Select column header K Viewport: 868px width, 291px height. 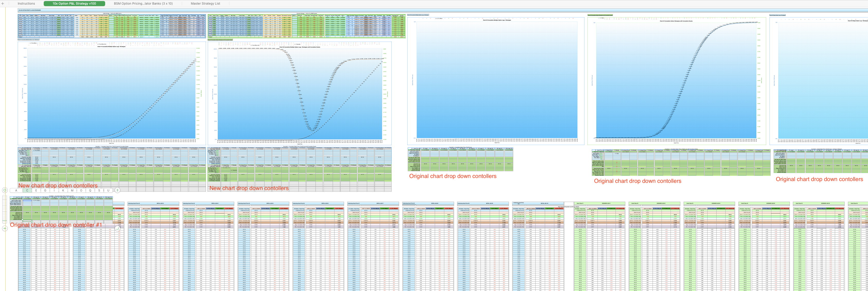pos(63,190)
